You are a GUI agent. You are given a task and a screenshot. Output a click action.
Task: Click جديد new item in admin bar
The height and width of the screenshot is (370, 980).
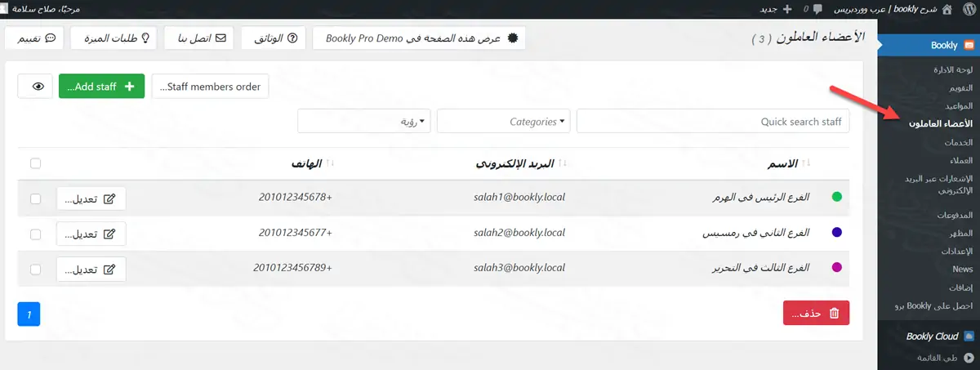[x=768, y=9]
